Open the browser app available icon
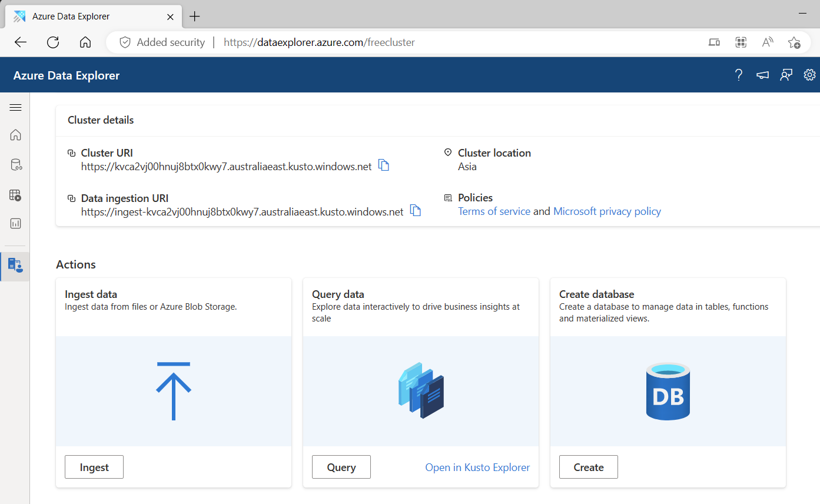Image resolution: width=820 pixels, height=504 pixels. pyautogui.click(x=714, y=42)
